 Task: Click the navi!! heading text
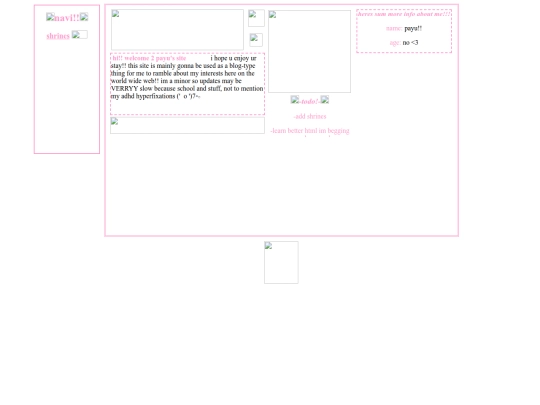pyautogui.click(x=67, y=18)
